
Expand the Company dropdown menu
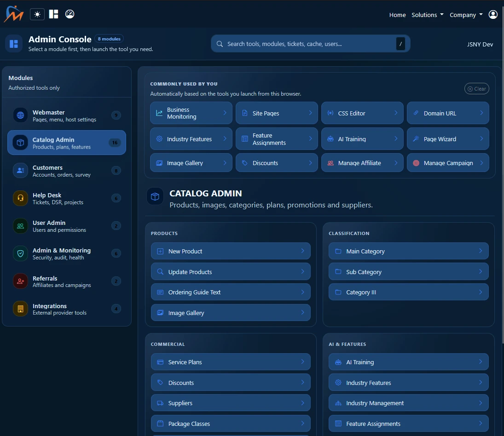[466, 15]
